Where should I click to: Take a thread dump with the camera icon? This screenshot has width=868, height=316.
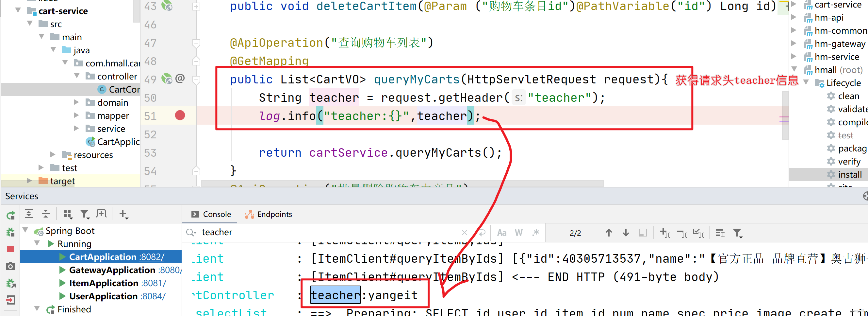[x=10, y=266]
